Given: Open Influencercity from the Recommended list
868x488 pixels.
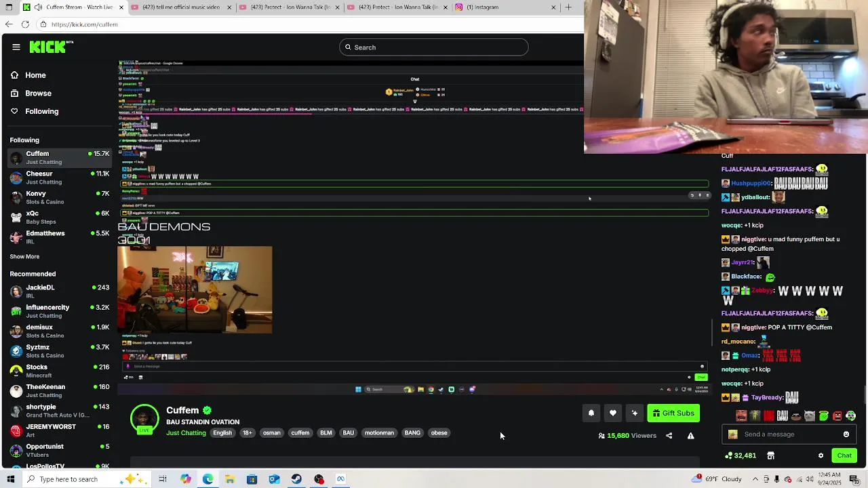Looking at the screenshot, I should coord(60,311).
